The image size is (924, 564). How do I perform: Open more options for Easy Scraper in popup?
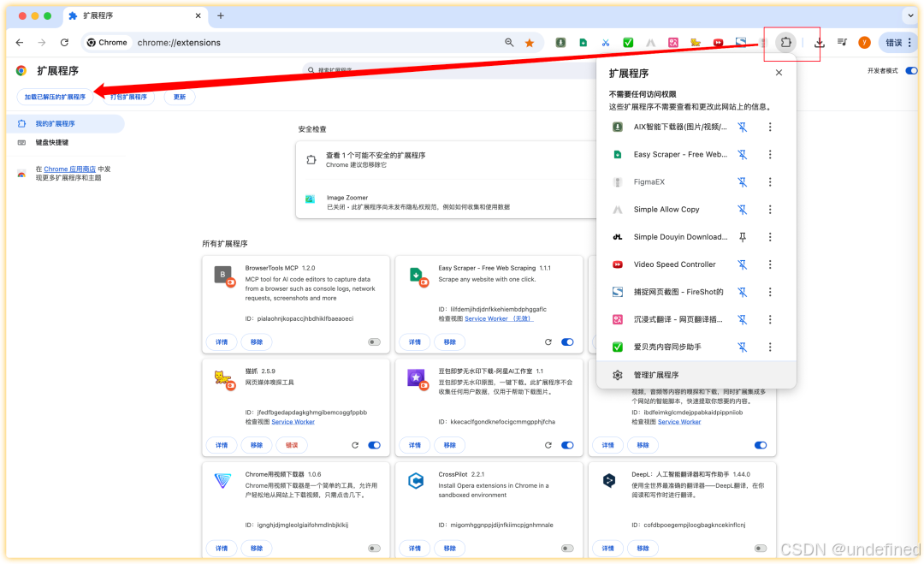coord(770,154)
